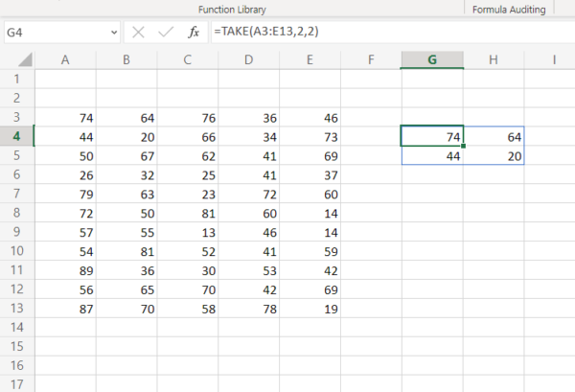The width and height of the screenshot is (575, 392).
Task: Click cell A13 containing 87
Action: pyautogui.click(x=65, y=308)
